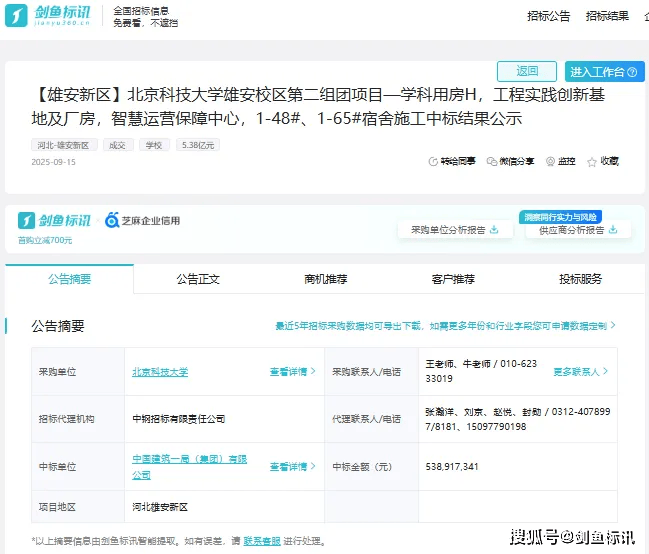Click the 收藏 star icon
The image size is (649, 554).
593,161
